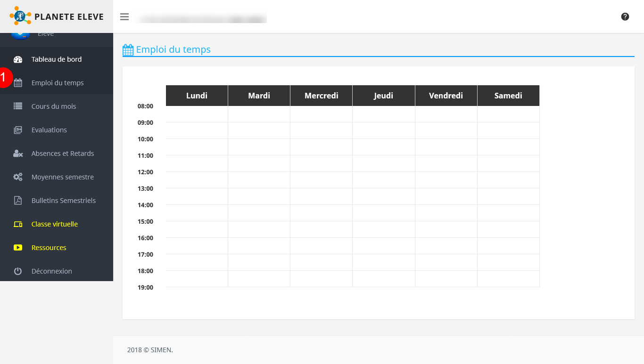Click the Absences et Retards user icon
Screen dimensions: 644x364
(18, 154)
